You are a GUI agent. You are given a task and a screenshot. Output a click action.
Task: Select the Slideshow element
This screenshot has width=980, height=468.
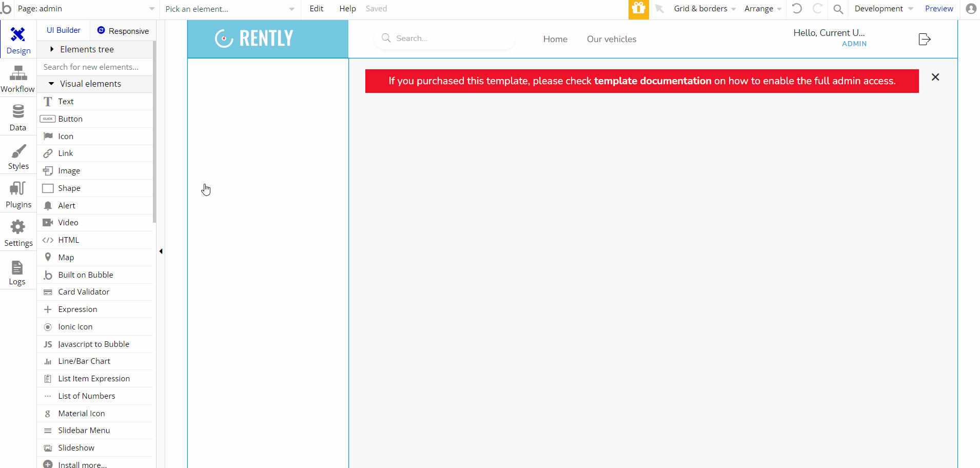95,448
